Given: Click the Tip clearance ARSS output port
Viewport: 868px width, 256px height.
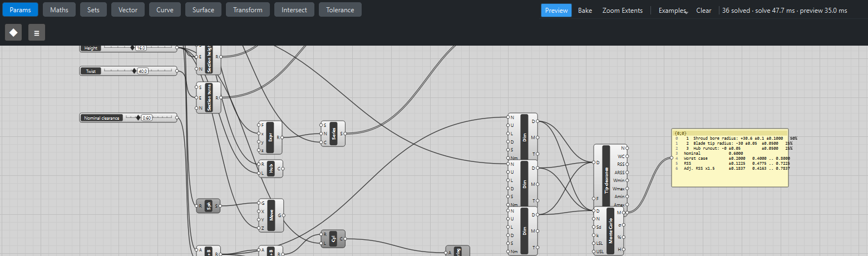Looking at the screenshot, I should coord(627,173).
